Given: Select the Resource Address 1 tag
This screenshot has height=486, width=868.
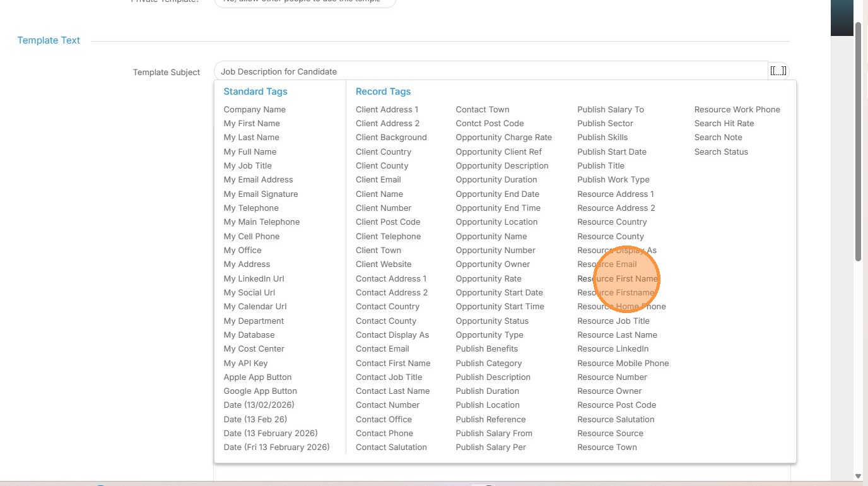Looking at the screenshot, I should tap(616, 194).
